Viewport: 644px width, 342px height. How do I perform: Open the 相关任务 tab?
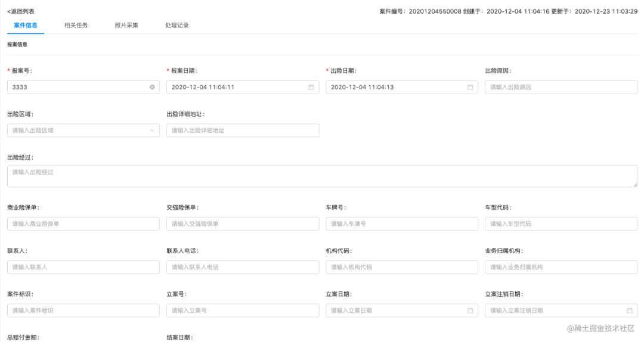click(76, 26)
